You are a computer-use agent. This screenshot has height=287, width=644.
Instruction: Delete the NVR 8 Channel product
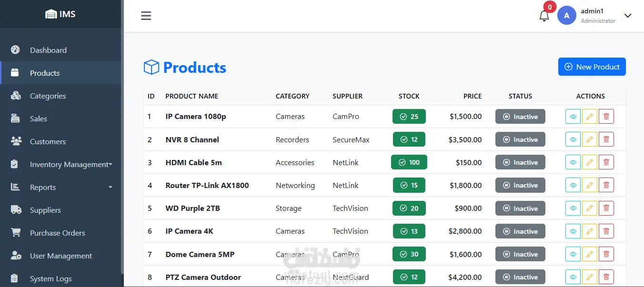tap(606, 139)
